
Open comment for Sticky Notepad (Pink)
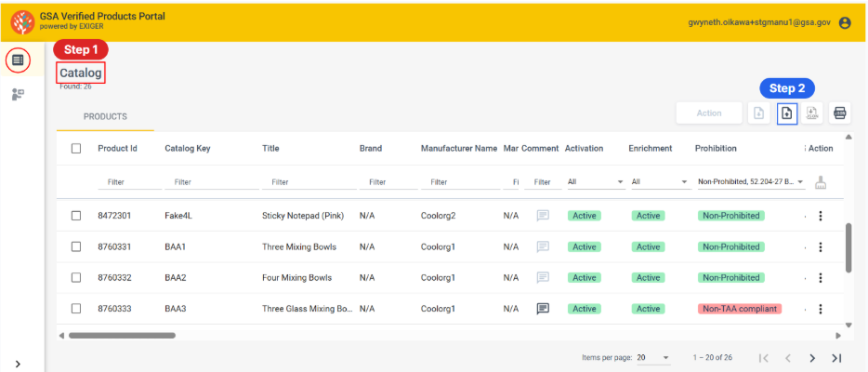tap(543, 216)
